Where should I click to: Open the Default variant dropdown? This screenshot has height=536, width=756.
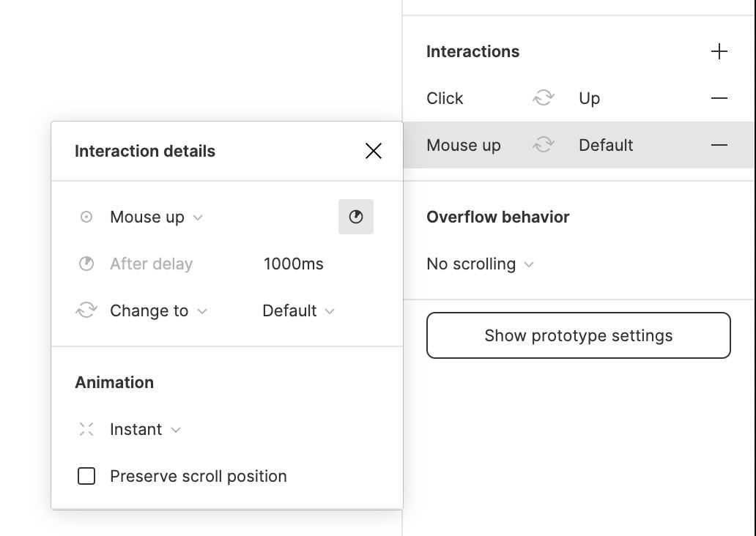(298, 311)
